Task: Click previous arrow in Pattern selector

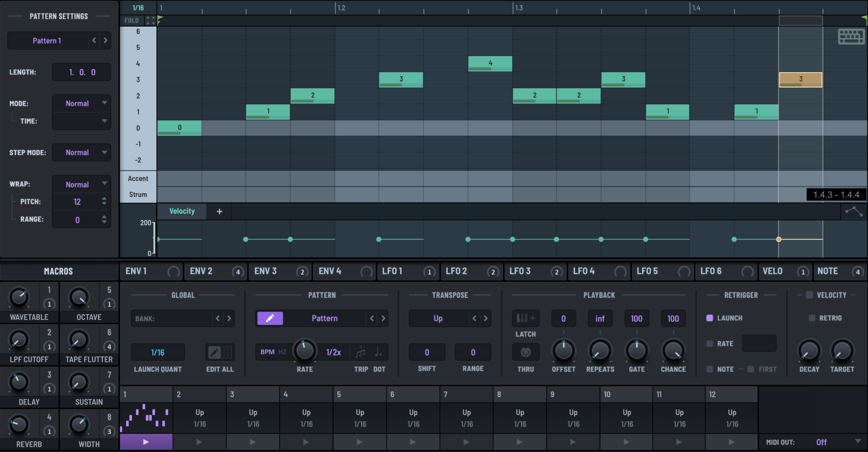Action: coord(372,318)
